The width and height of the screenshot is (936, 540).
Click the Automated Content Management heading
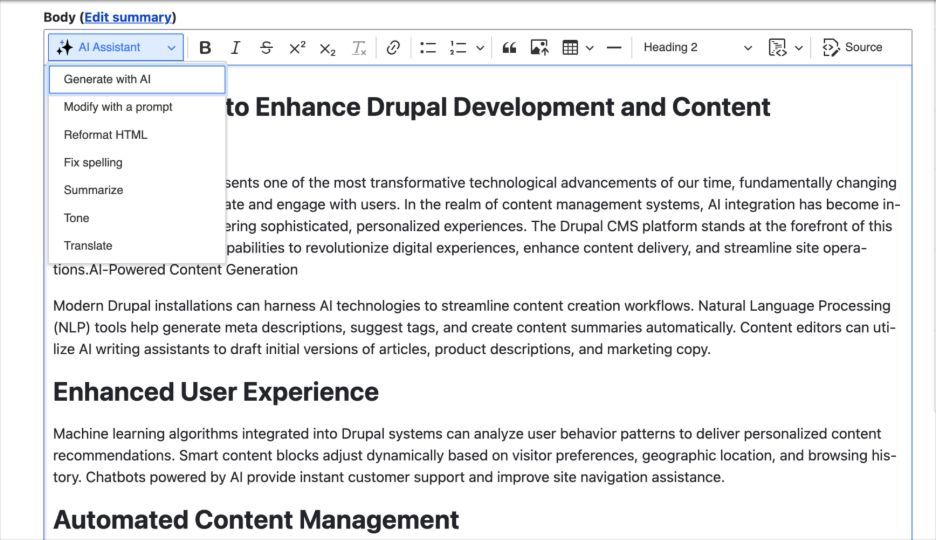[256, 520]
